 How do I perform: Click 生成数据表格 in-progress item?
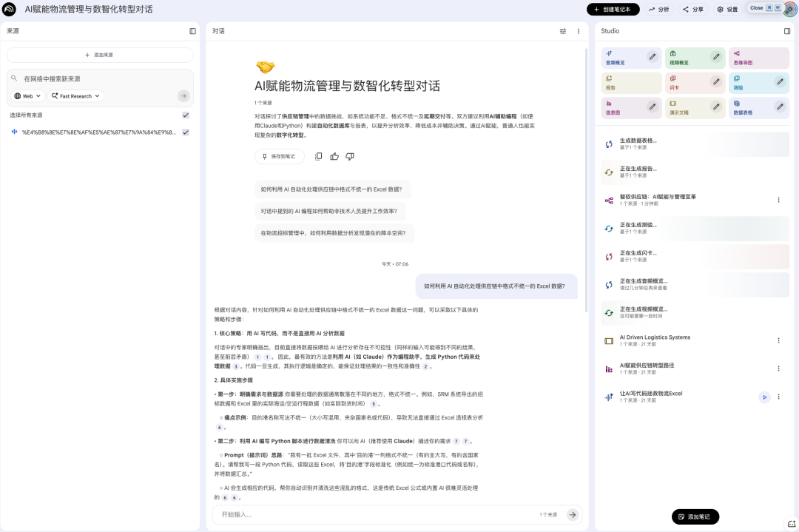[695, 144]
